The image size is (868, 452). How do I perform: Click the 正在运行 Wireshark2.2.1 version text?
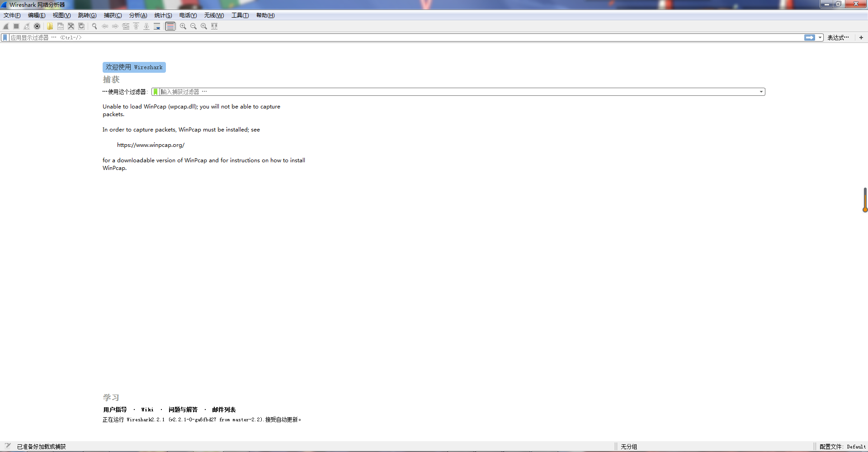tap(202, 419)
